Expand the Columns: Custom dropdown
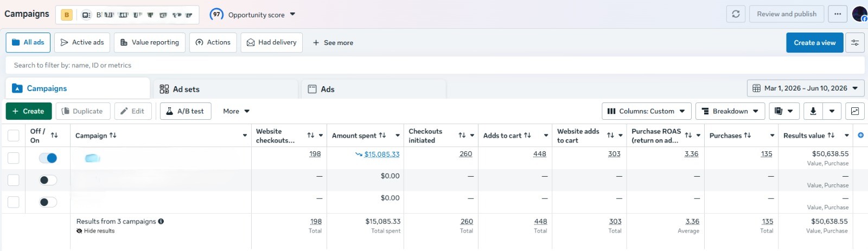This screenshot has width=868, height=251. point(647,111)
